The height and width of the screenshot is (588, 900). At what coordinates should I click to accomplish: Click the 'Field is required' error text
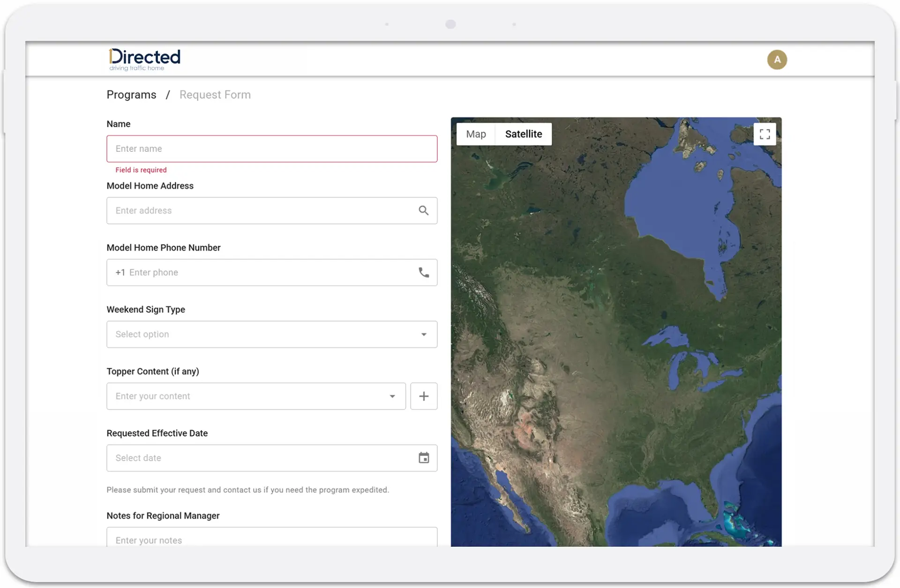[x=141, y=170]
